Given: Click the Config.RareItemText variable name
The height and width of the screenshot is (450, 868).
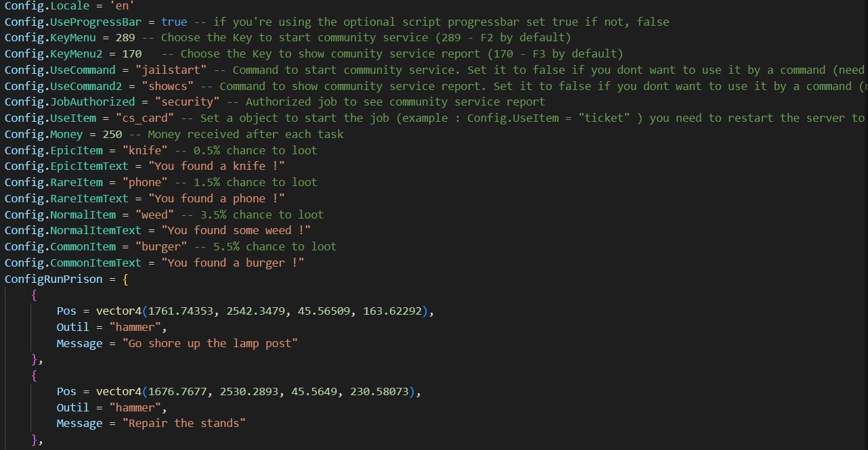Looking at the screenshot, I should 66,198.
